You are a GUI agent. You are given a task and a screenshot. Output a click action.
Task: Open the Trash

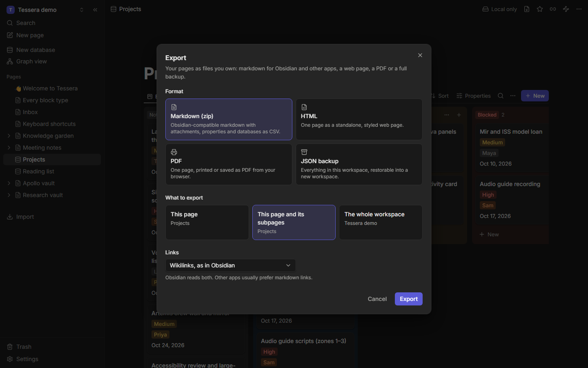coord(52,347)
